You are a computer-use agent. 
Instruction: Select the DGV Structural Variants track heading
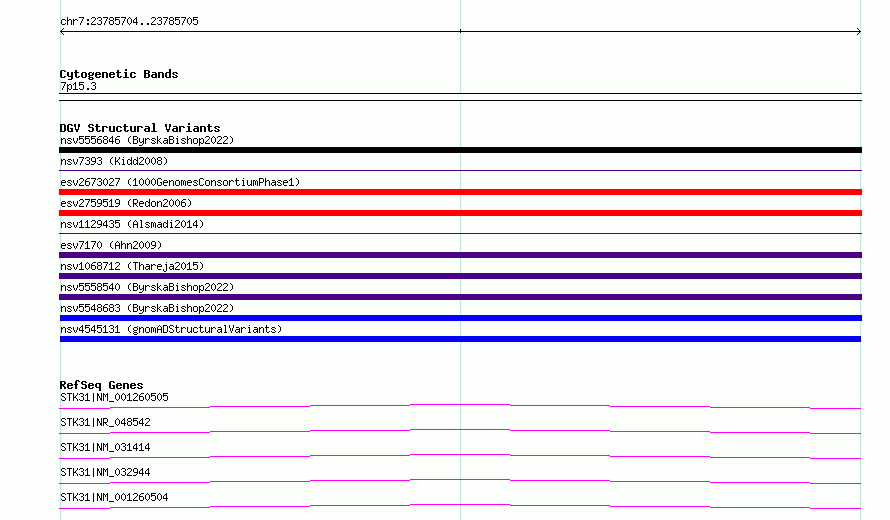coord(140,128)
